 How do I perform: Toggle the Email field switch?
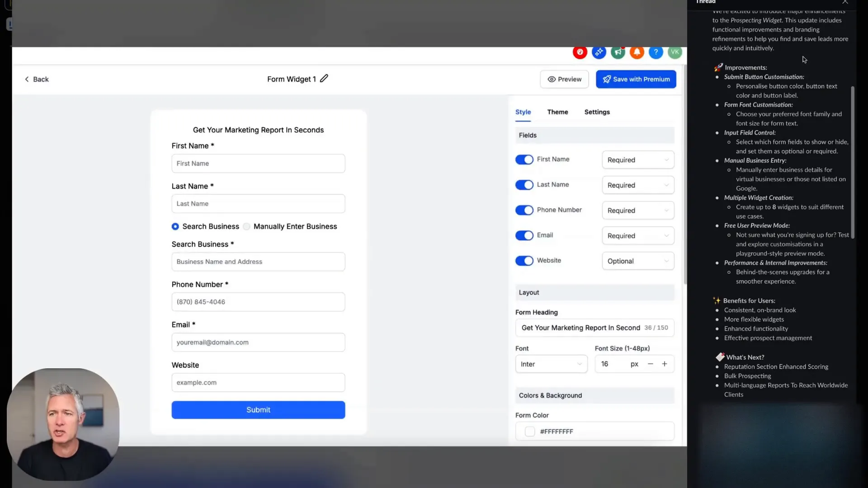point(524,235)
